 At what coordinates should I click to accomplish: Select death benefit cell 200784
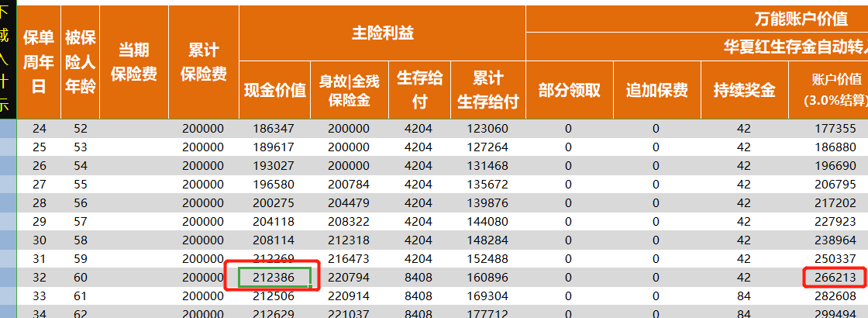pos(349,185)
